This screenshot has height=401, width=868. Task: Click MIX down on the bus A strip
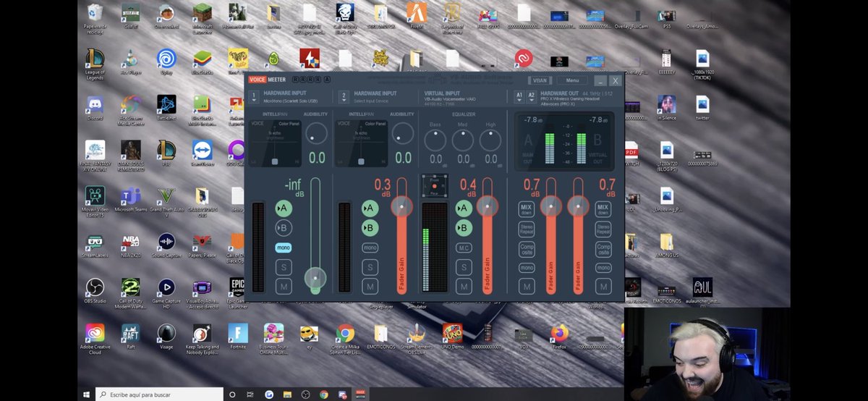tap(526, 209)
